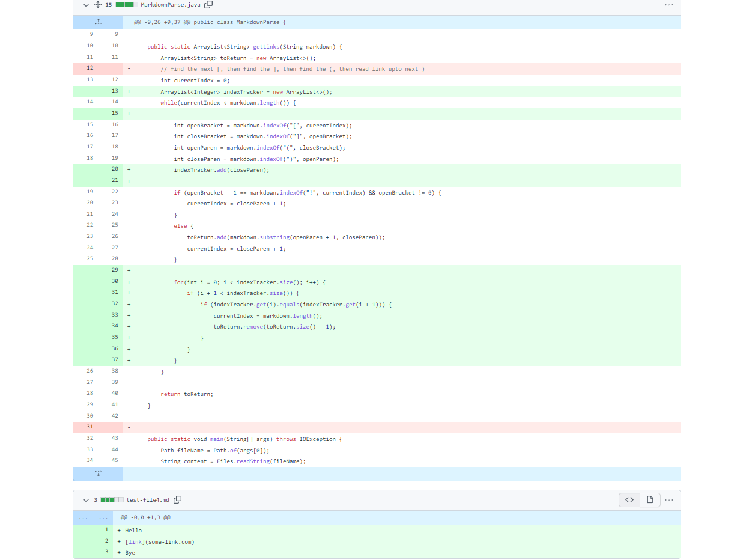Expand hidden lines above line 9

pos(98,22)
